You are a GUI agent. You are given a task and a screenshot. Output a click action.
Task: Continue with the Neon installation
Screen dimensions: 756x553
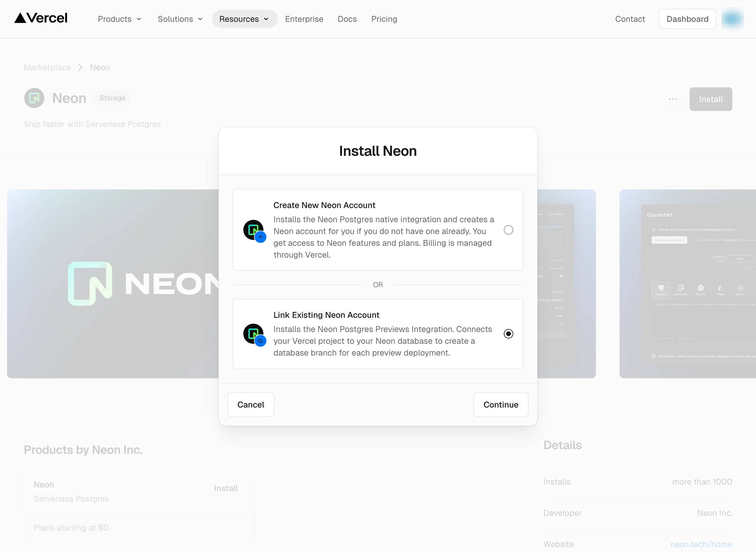[501, 404]
